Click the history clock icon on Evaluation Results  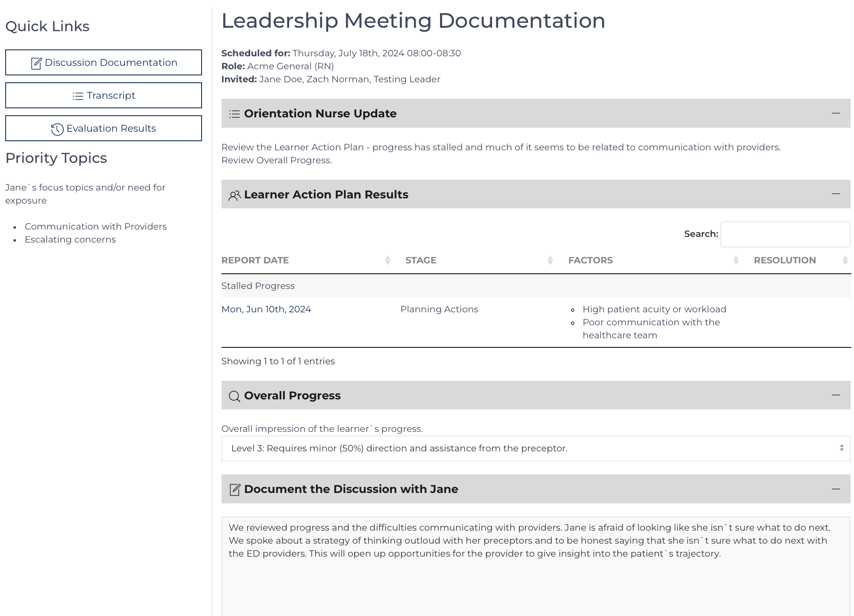[x=57, y=129]
